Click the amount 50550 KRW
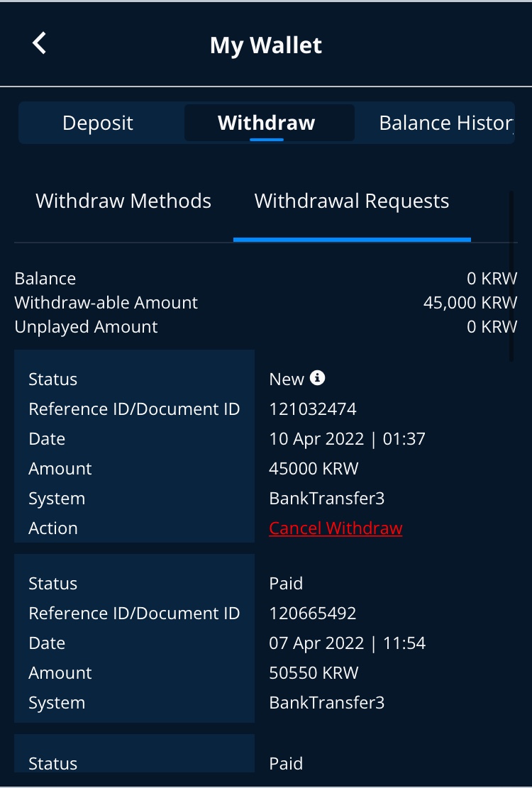 pyautogui.click(x=314, y=672)
